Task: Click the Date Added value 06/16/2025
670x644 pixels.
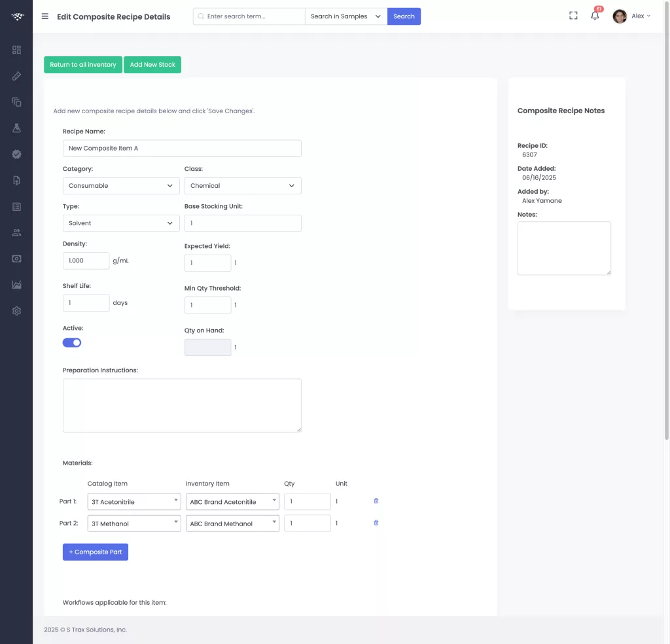Action: coord(539,178)
